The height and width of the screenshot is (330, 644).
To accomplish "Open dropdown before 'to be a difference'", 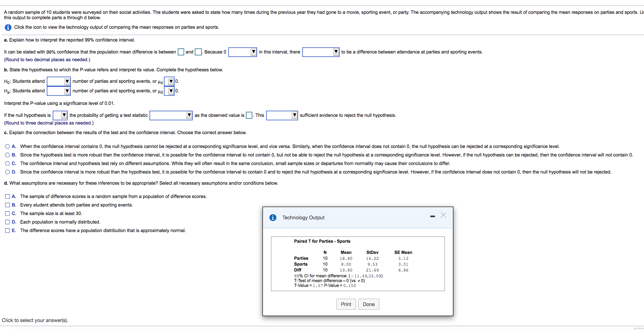I will coord(321,52).
